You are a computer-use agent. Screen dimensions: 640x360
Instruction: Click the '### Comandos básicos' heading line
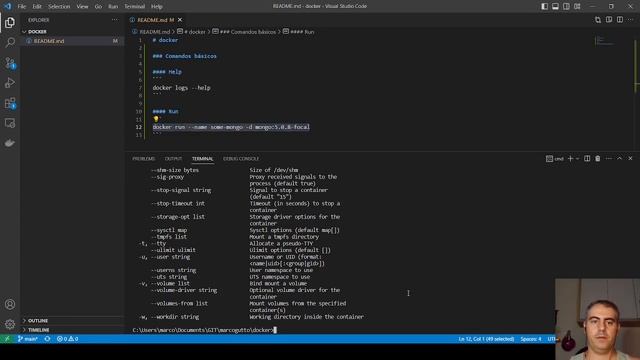click(x=184, y=56)
